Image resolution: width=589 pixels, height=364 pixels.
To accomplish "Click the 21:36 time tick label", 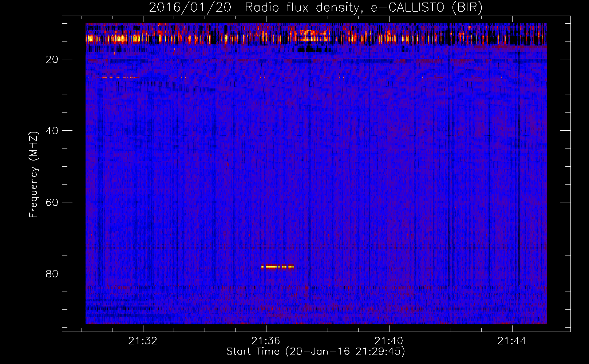I will tap(266, 341).
